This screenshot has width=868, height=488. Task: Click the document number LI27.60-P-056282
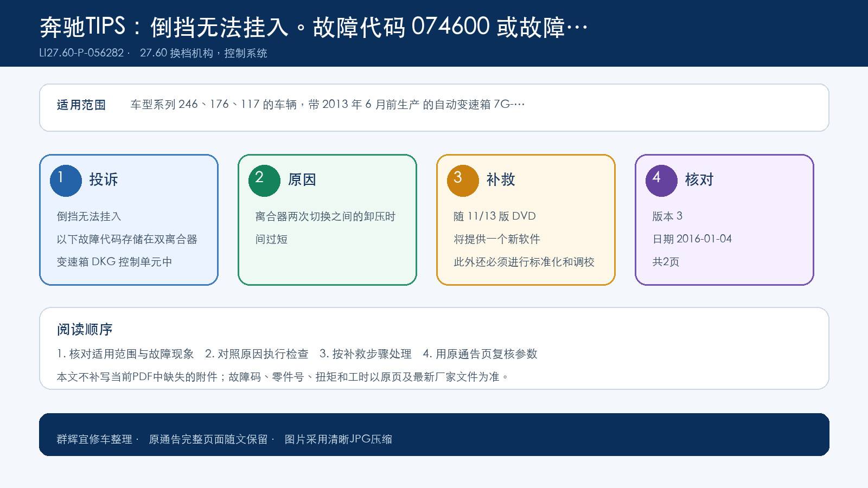tap(81, 53)
